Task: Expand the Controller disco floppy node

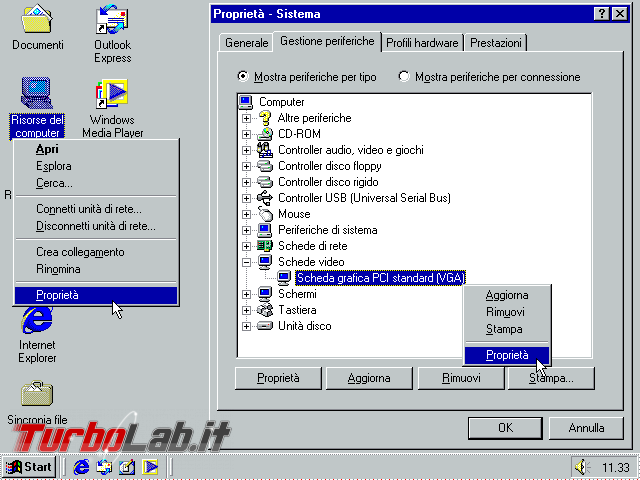Action: pos(246,166)
